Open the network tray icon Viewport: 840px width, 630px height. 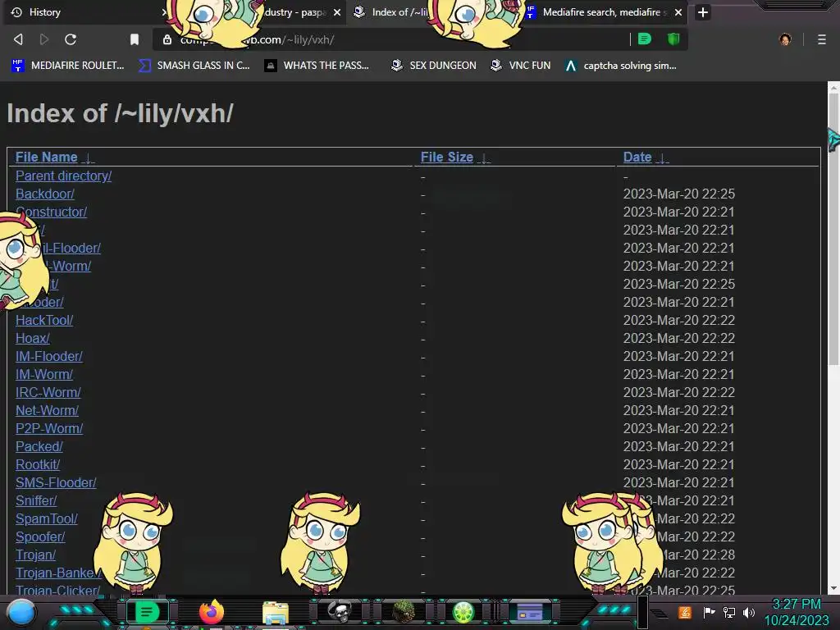(729, 612)
